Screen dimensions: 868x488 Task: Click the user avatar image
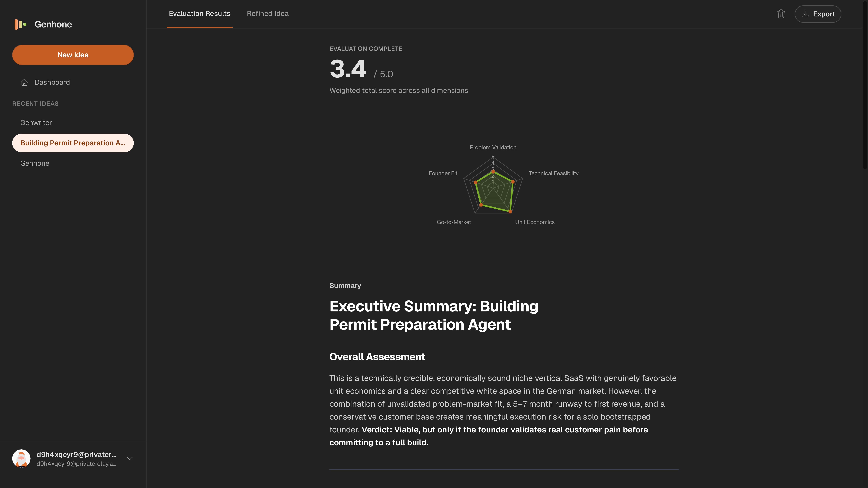pos(21,458)
